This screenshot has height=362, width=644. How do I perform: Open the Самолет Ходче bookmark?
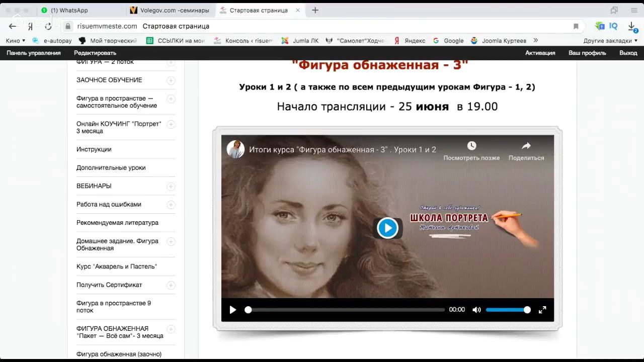coord(355,41)
